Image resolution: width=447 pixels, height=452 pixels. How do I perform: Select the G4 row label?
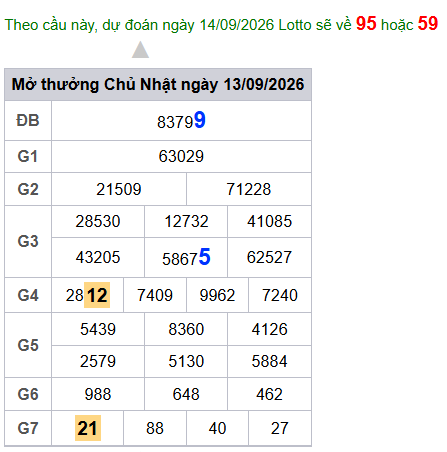tap(28, 295)
